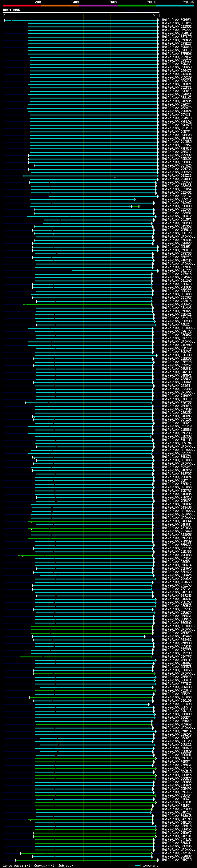Viewport: 197px width, 868px height.
Task: Select the UniRef100_A2ZIG7 label
Action: (176, 196)
